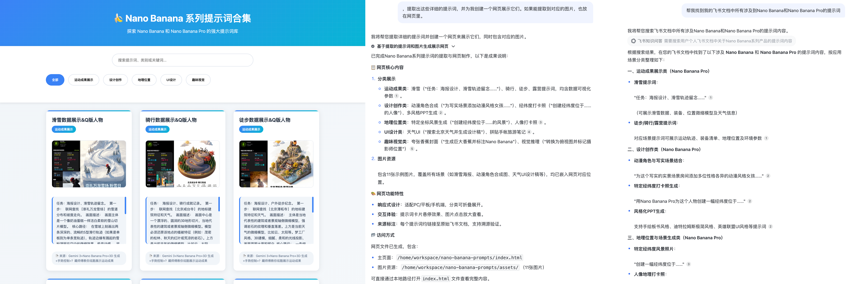Click scrollbar of skiing prompt text box
Viewport: 868px width, 284px height.
point(125,205)
